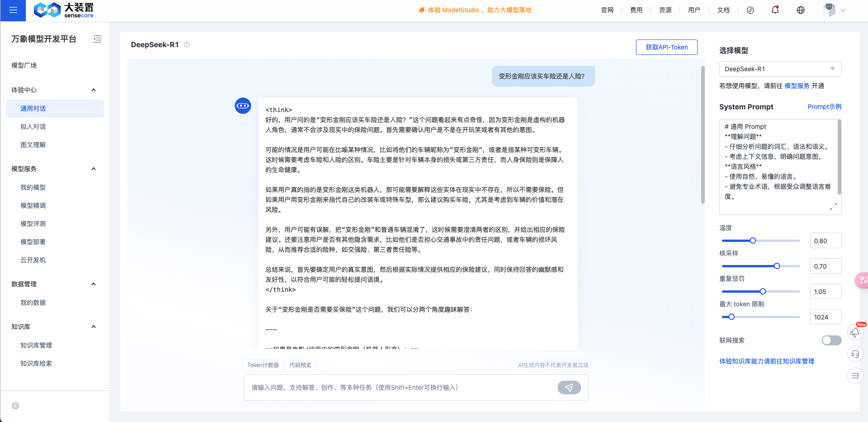Open the hamburger menu top left
This screenshot has height=422, width=868.
click(x=13, y=10)
